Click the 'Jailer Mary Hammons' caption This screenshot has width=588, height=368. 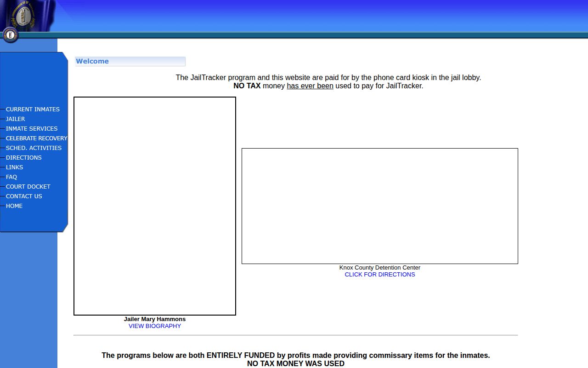point(155,319)
